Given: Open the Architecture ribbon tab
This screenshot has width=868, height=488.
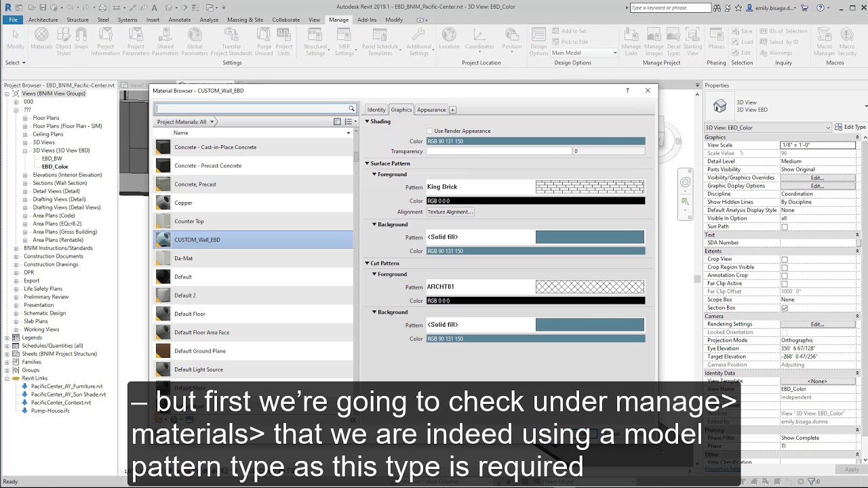Looking at the screenshot, I should [43, 20].
